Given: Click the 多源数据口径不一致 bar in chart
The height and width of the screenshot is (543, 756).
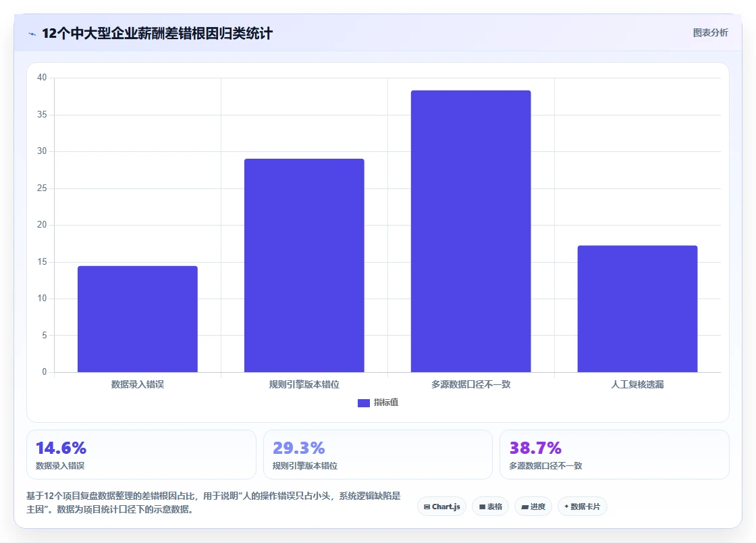Looking at the screenshot, I should pyautogui.click(x=470, y=231).
